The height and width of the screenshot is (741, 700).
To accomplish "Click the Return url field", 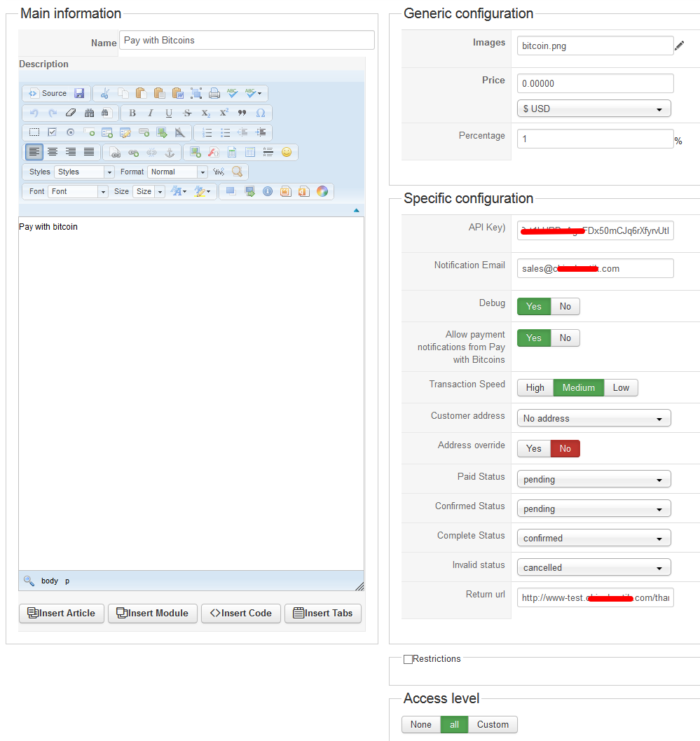I will coord(596,597).
